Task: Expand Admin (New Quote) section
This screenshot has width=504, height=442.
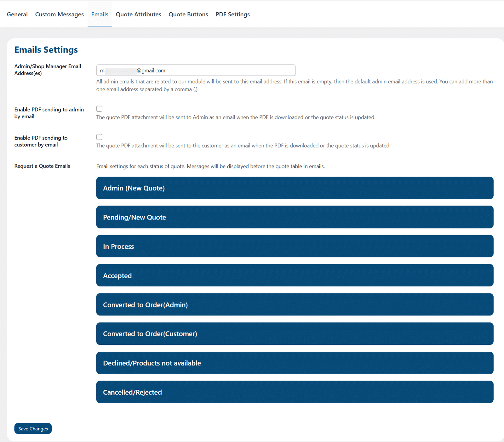Action: click(x=295, y=188)
